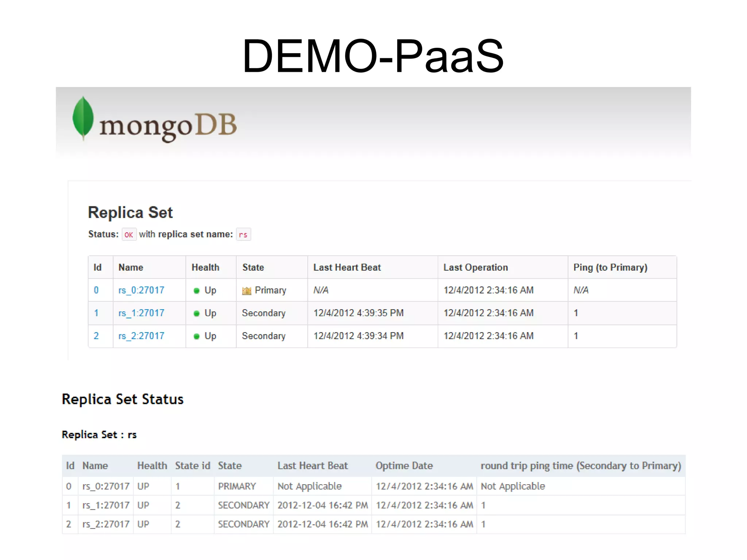Image resolution: width=747 pixels, height=560 pixels.
Task: Click the Last Heart Beat header in upper table
Action: 347,267
